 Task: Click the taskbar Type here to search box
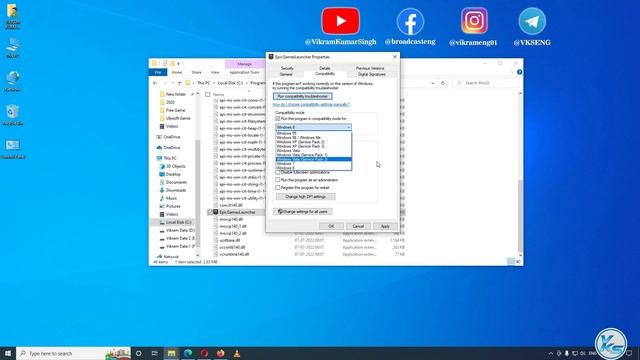pos(73,353)
